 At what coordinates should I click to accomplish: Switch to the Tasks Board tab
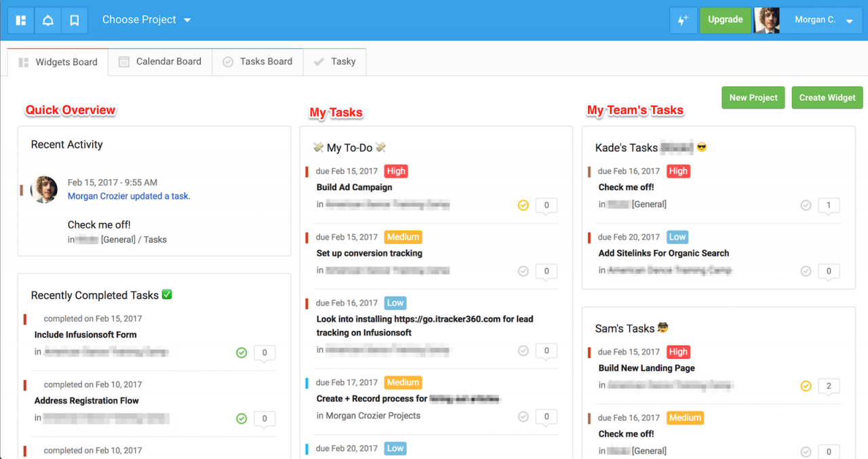[258, 62]
